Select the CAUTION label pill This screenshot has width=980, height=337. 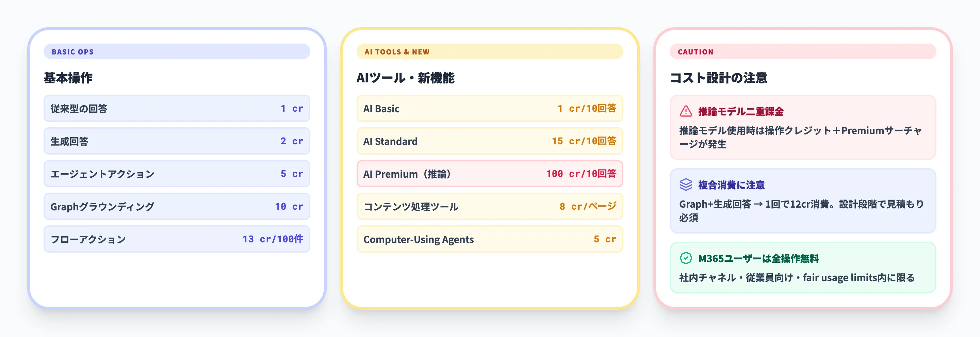point(802,52)
